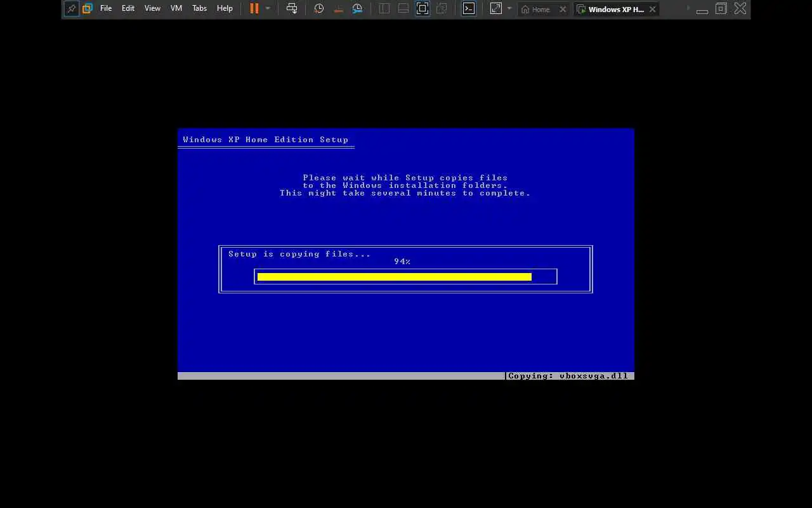812x508 pixels.
Task: Close the VMware window
Action: click(x=740, y=9)
